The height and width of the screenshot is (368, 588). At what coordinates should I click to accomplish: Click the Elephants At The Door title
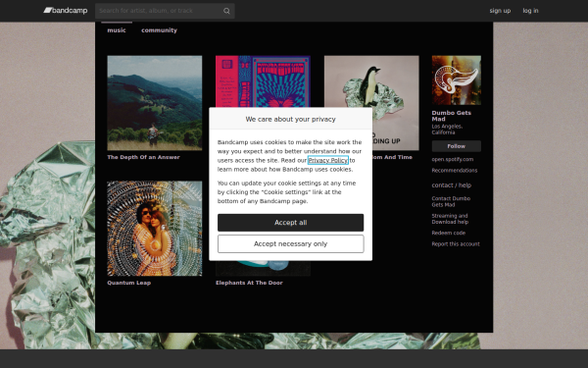pos(249,283)
